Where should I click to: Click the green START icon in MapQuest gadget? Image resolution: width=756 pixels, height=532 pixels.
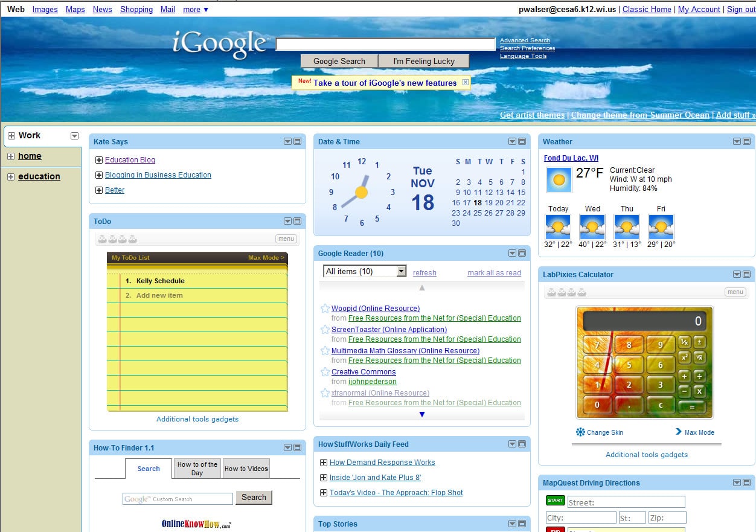click(x=555, y=500)
